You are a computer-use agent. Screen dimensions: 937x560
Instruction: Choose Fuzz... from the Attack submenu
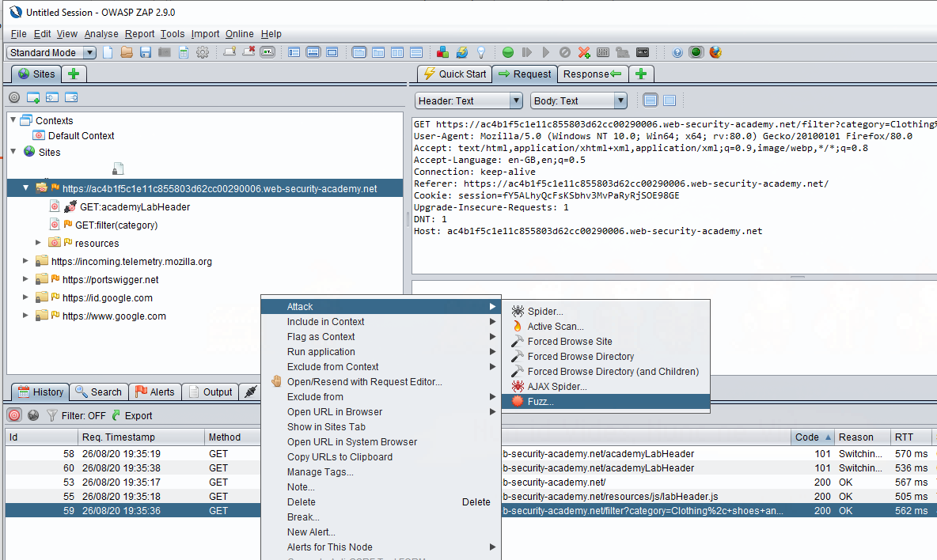tap(606, 402)
